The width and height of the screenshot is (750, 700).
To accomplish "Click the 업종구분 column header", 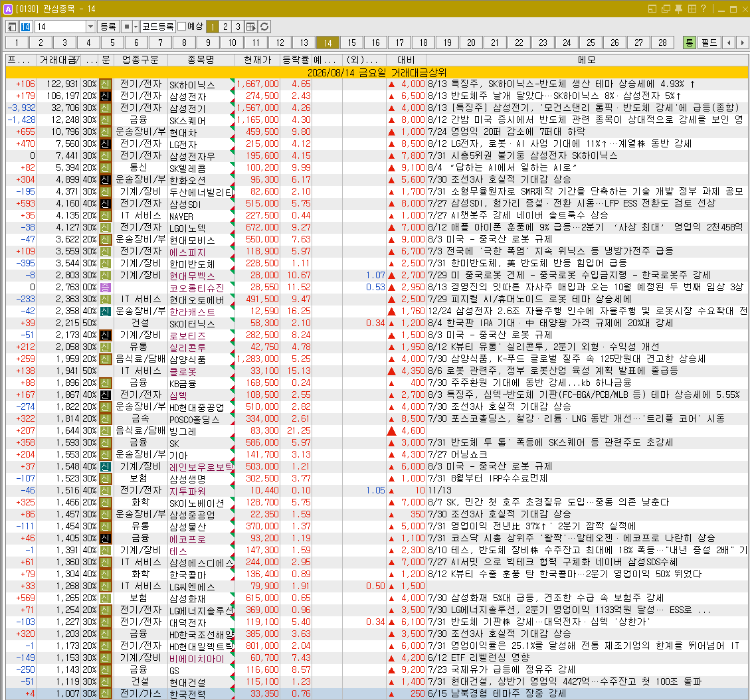I will pyautogui.click(x=140, y=60).
